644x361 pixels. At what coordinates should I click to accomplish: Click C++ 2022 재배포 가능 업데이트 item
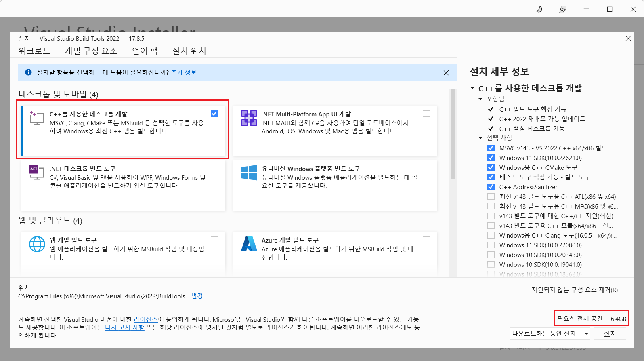coord(542,119)
